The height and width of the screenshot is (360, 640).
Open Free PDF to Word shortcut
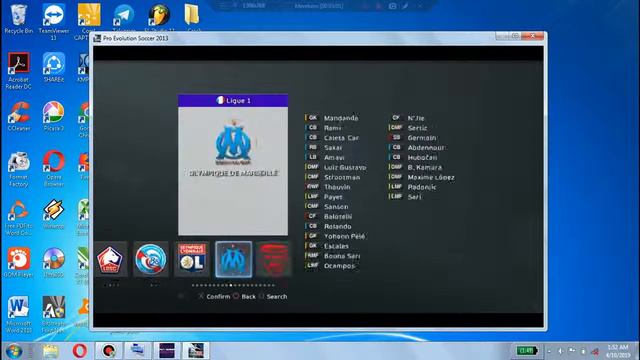point(18,218)
